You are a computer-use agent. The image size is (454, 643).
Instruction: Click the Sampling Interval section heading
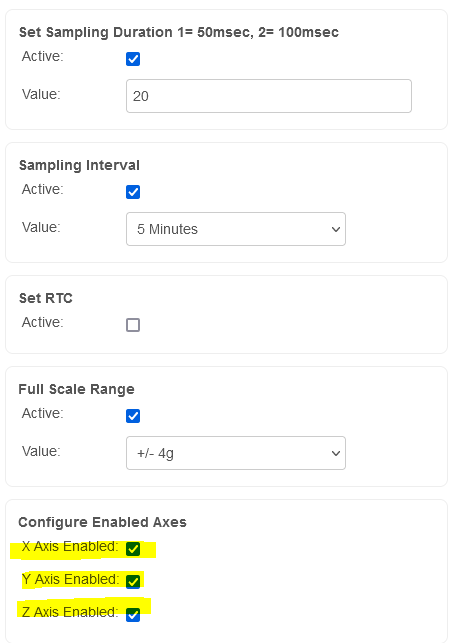pyautogui.click(x=79, y=165)
